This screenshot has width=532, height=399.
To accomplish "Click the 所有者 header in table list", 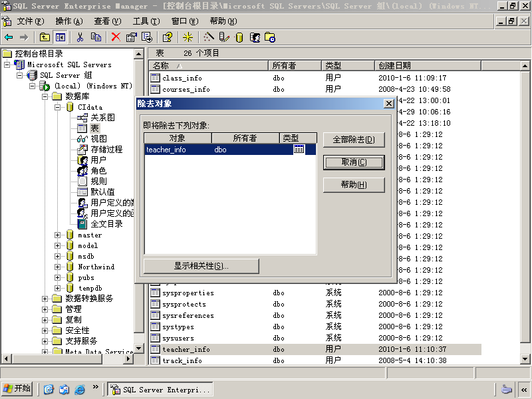I will tap(295, 65).
